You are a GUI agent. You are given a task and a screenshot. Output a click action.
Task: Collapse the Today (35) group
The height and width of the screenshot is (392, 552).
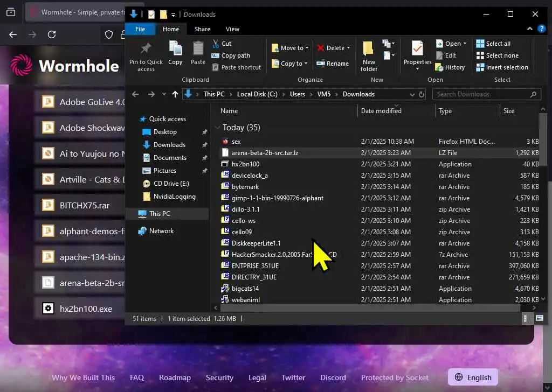(x=217, y=127)
